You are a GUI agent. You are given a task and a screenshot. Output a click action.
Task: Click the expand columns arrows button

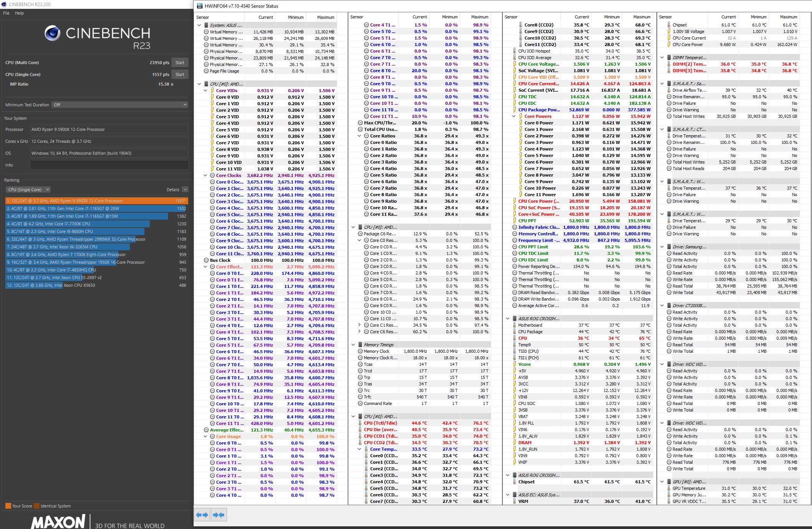tap(202, 515)
